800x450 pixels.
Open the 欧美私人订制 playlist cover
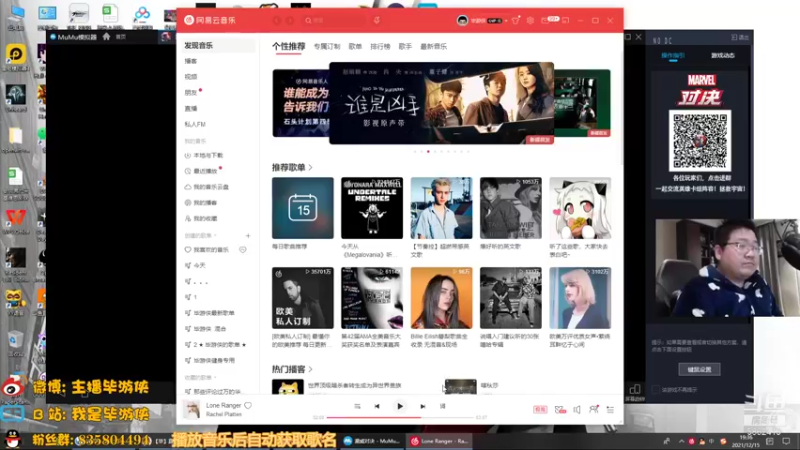click(303, 297)
